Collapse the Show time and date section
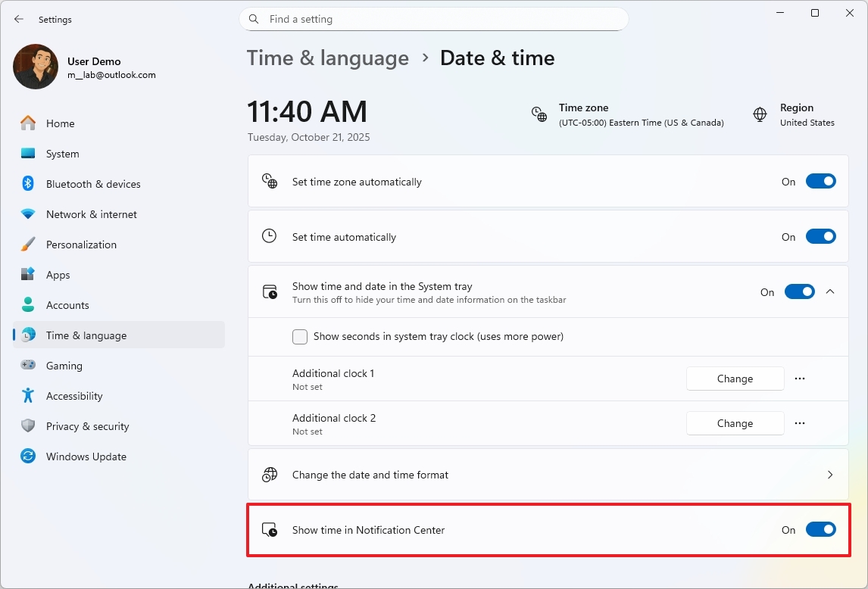This screenshot has height=589, width=868. (830, 291)
